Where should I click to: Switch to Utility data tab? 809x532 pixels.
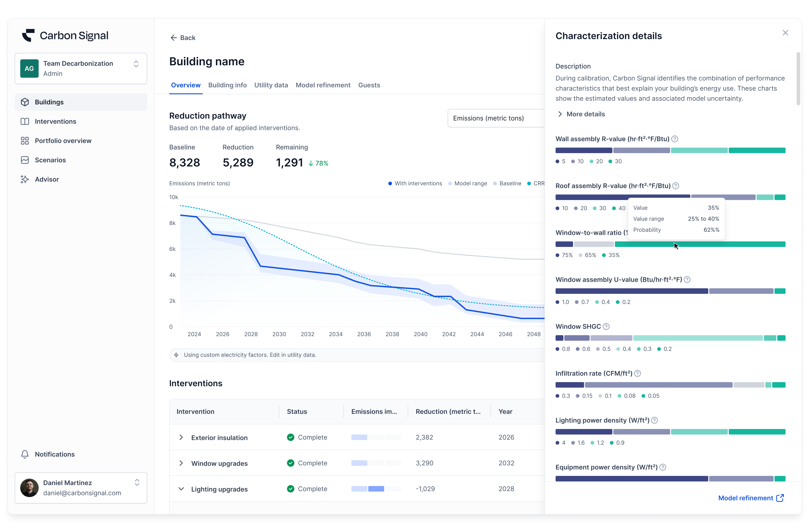tap(271, 85)
